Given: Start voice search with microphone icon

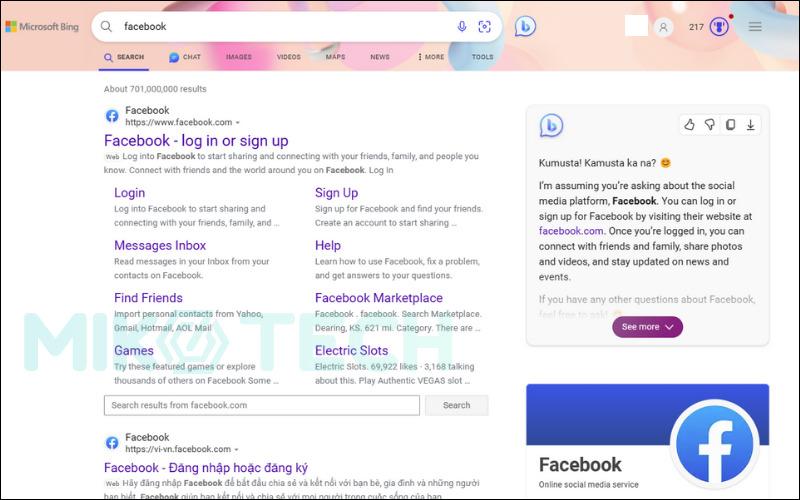Looking at the screenshot, I should click(x=461, y=27).
